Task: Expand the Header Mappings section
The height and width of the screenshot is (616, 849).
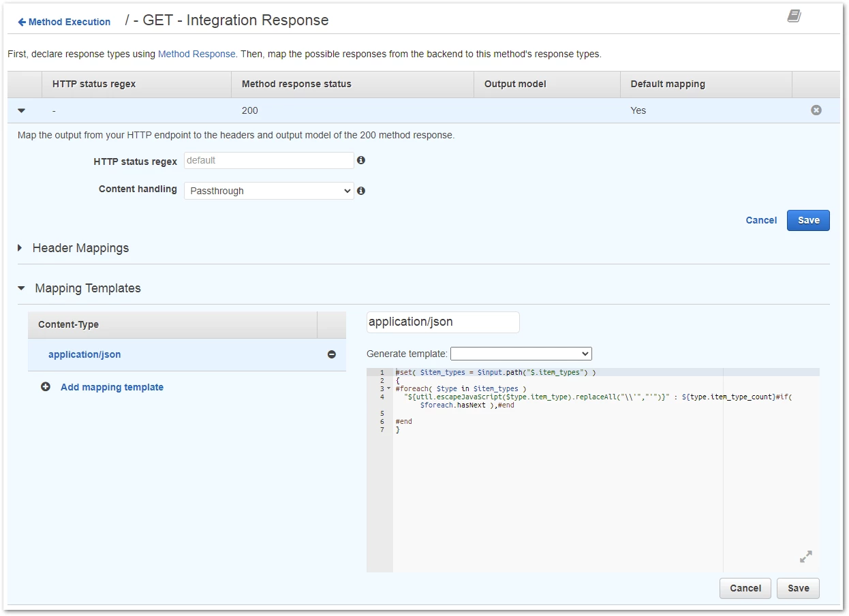Action: pos(20,248)
